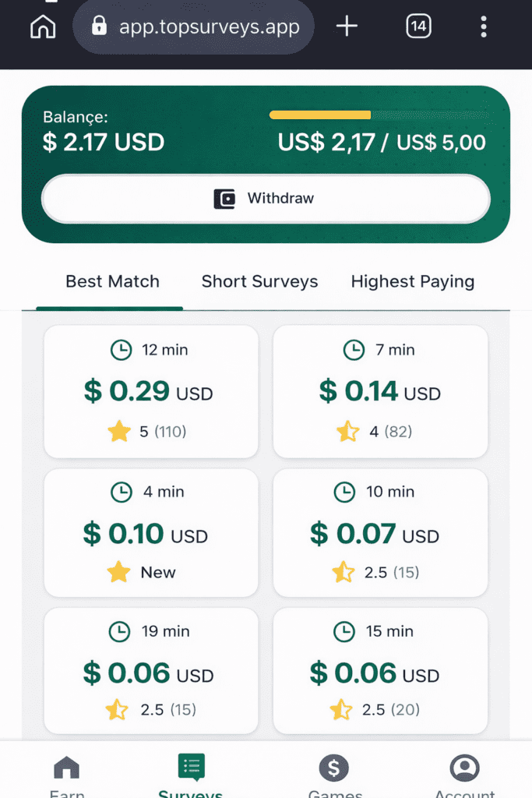The image size is (532, 798).
Task: Tap the address bar padlock icon
Action: coord(99,27)
